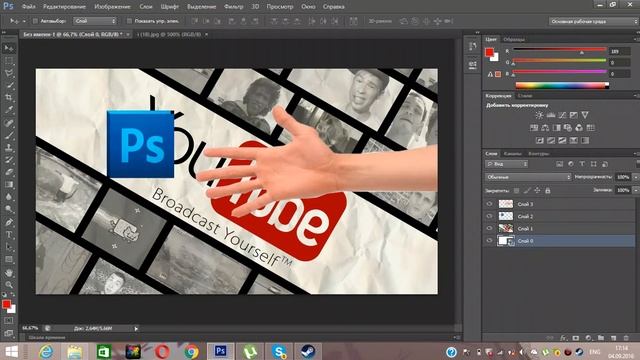Switch to the Каналы tab
The image size is (640, 360).
513,154
